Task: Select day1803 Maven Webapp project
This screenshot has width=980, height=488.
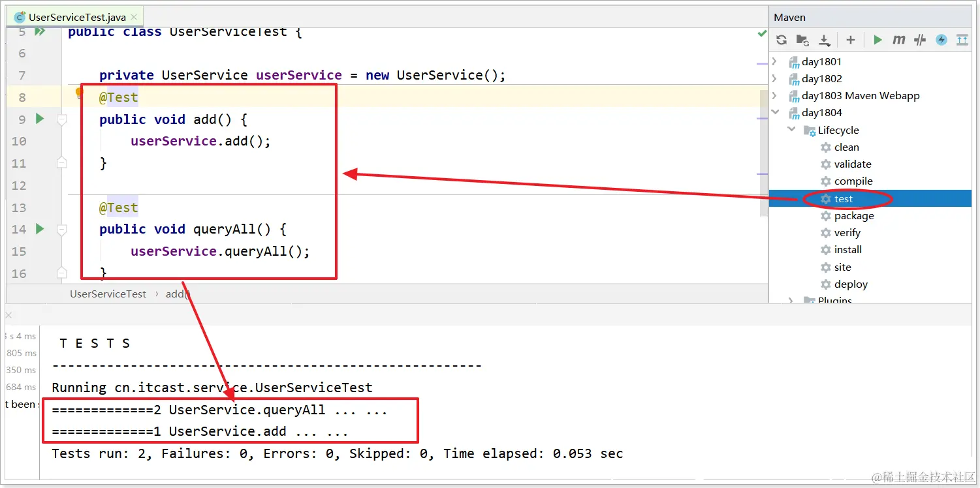Action: tap(861, 96)
